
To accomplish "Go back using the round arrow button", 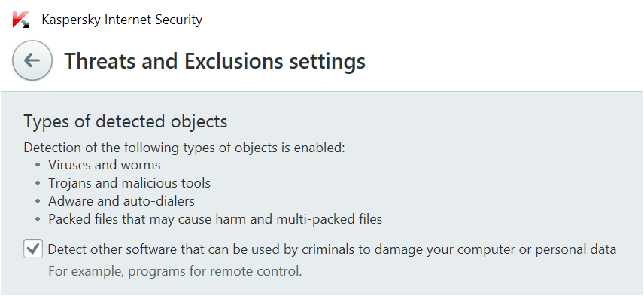I will (32, 60).
